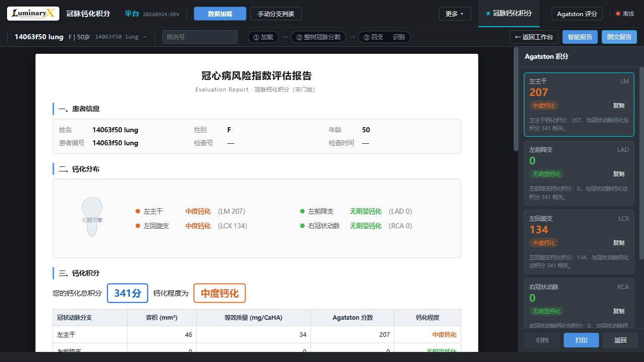Click the red 离线 status indicator
This screenshot has height=362, width=644.
[x=625, y=14]
